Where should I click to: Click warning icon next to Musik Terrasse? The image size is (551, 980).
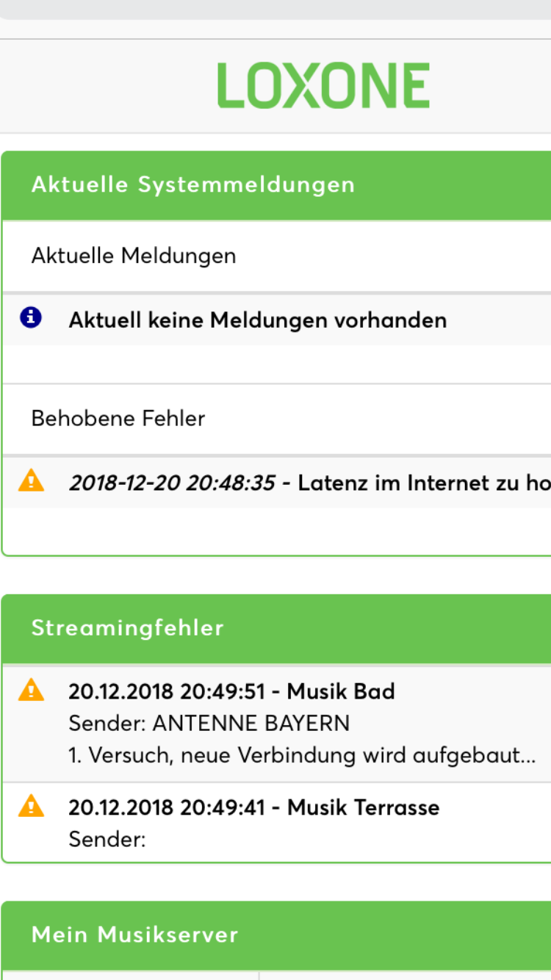pos(31,806)
